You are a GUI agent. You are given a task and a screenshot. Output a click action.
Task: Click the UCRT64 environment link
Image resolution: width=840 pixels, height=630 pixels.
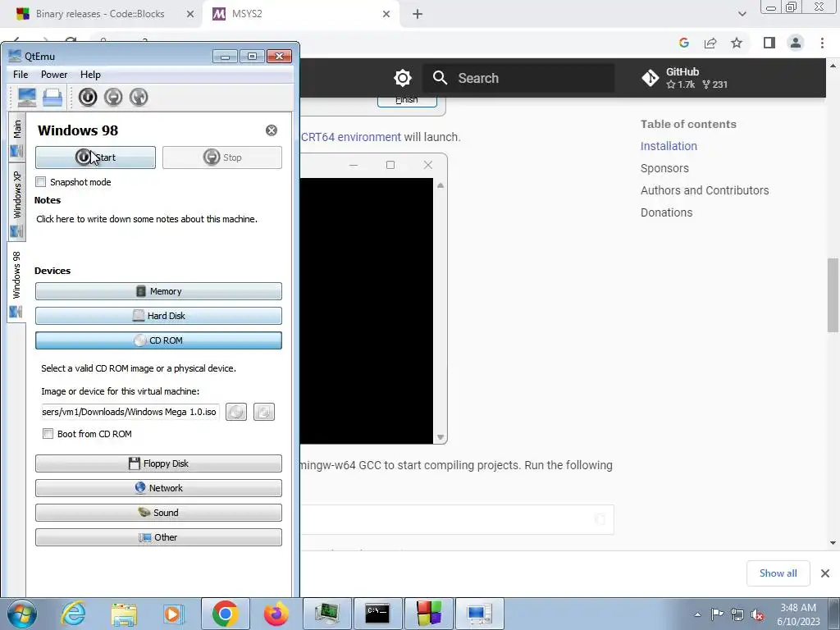click(x=351, y=137)
